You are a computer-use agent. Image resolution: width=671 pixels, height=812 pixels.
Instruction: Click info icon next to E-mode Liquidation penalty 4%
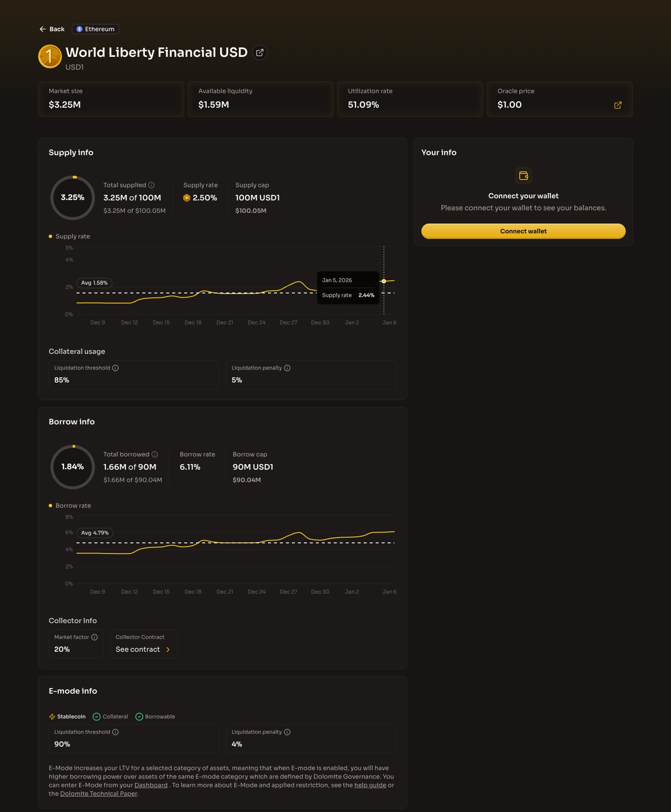(x=287, y=732)
